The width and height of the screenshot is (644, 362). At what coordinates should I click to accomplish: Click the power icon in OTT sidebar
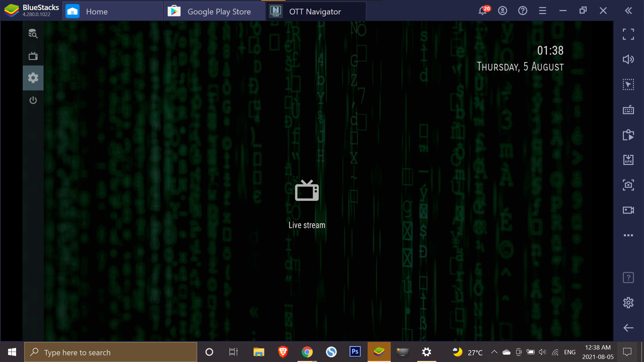point(33,100)
